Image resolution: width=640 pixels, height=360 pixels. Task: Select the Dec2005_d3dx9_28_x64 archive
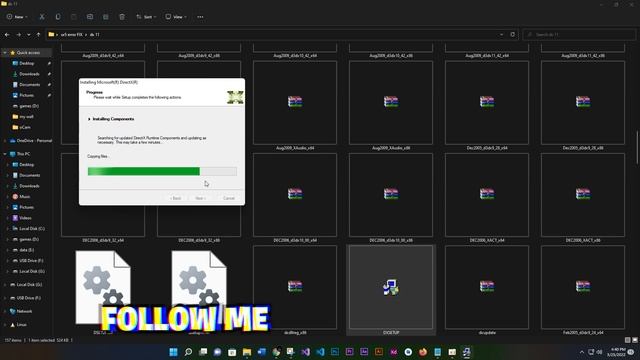[487, 106]
